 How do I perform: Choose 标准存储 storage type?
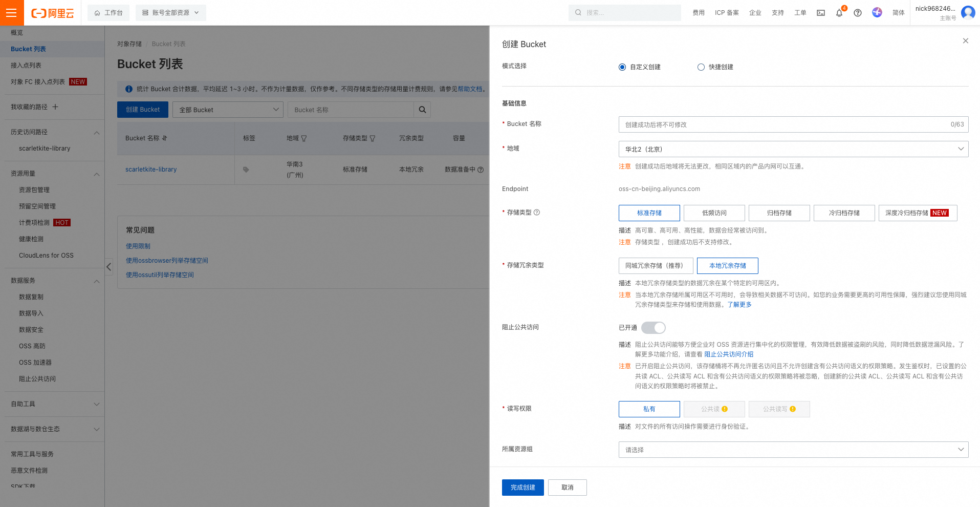(649, 213)
